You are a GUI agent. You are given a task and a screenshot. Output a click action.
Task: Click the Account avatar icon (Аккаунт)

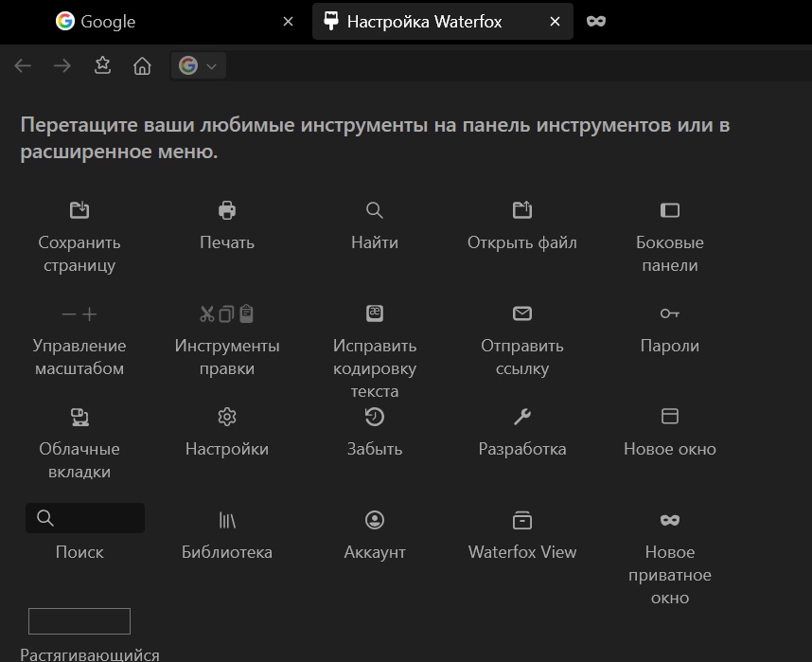click(x=375, y=519)
